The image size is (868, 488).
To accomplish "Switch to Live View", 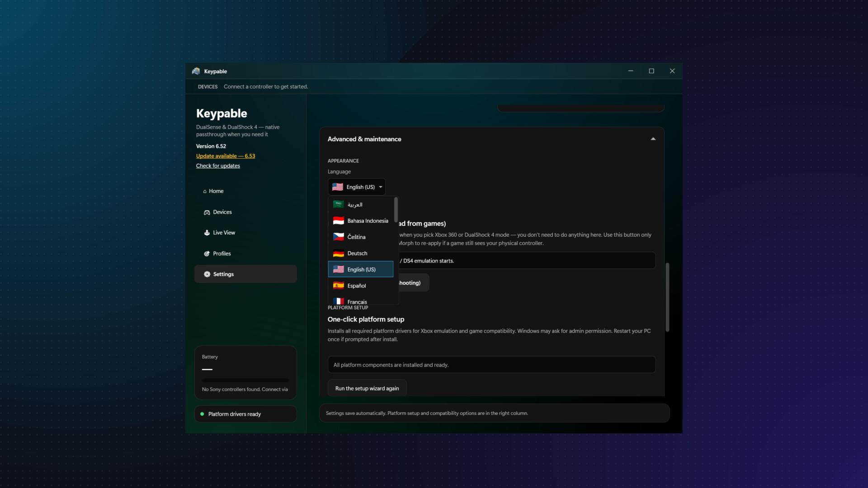I will click(245, 233).
